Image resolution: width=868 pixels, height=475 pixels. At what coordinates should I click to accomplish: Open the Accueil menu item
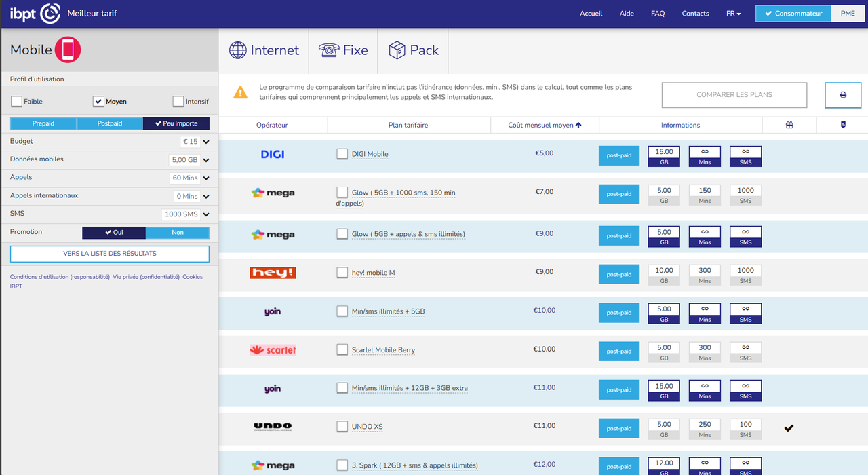591,14
